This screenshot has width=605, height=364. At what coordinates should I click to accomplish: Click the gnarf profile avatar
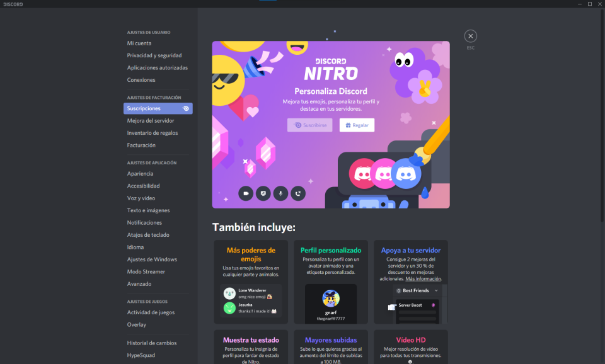click(331, 298)
